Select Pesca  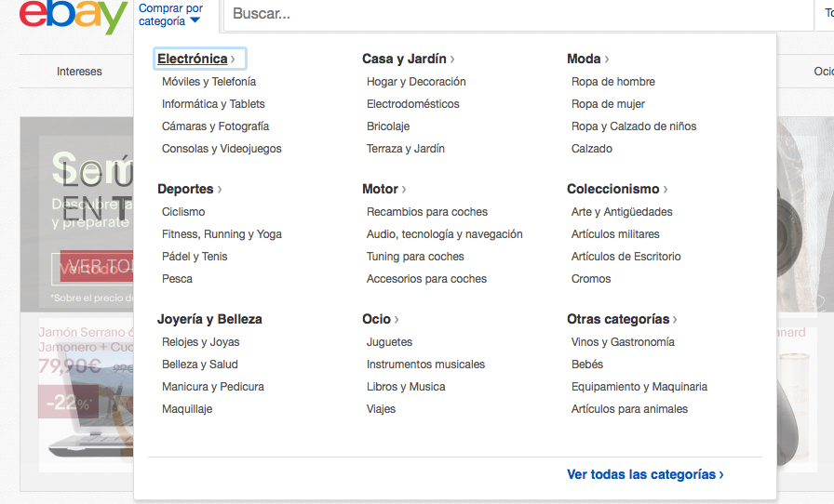coord(177,279)
